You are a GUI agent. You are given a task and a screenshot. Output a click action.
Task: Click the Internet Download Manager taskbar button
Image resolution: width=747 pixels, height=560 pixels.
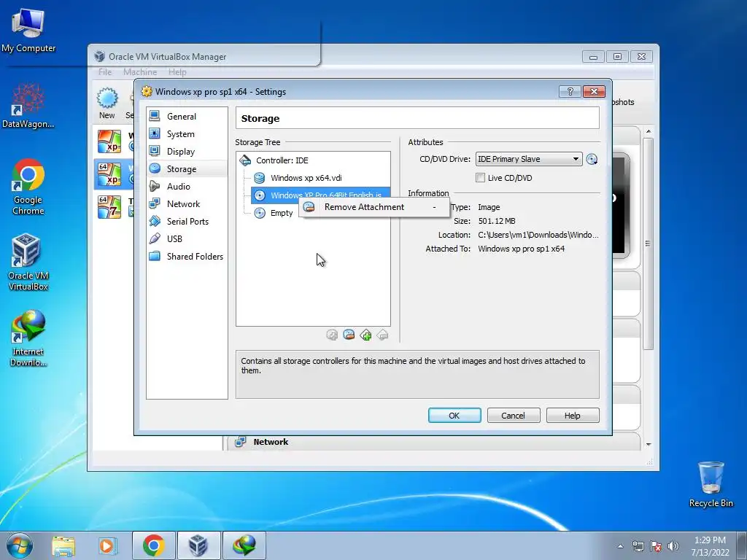pos(244,545)
